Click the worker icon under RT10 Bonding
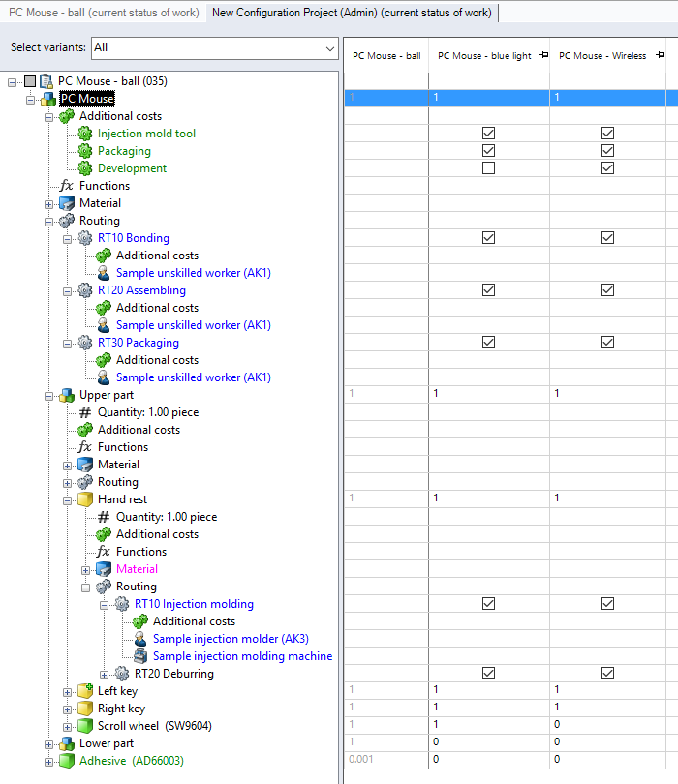 [104, 273]
